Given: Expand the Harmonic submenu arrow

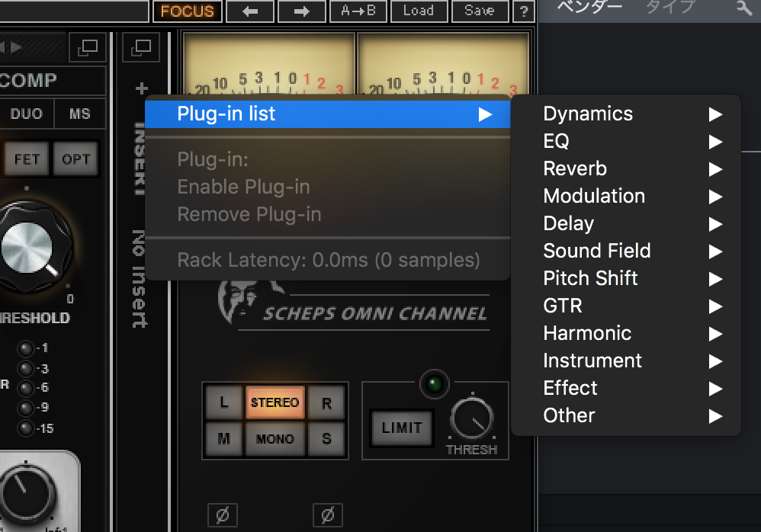Looking at the screenshot, I should (x=715, y=334).
